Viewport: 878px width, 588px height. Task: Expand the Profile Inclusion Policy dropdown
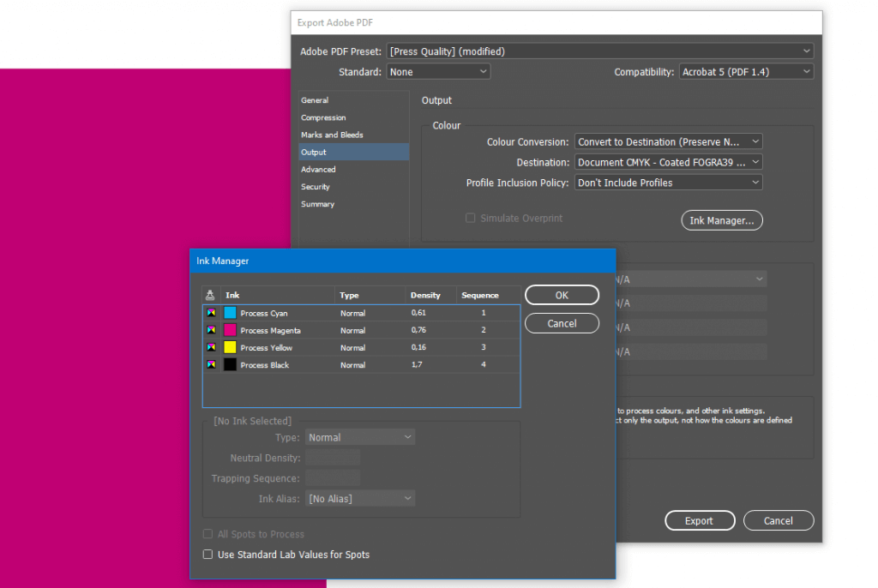click(668, 183)
